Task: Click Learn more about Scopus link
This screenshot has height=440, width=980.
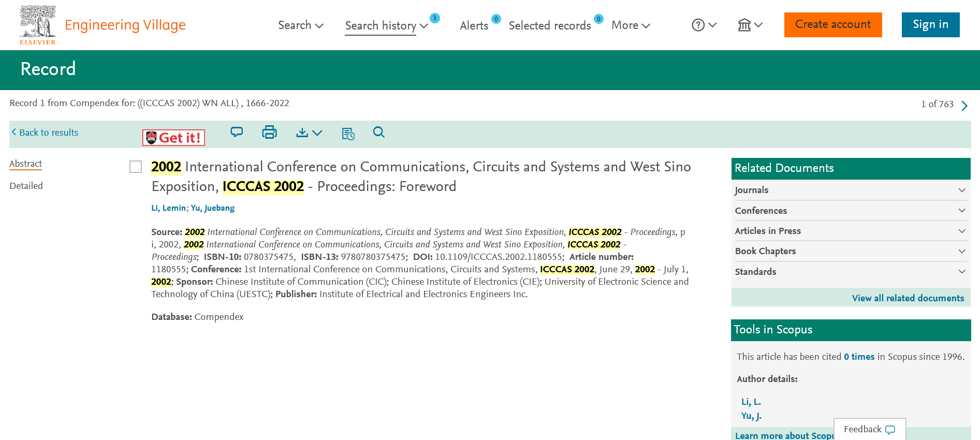Action: click(784, 435)
